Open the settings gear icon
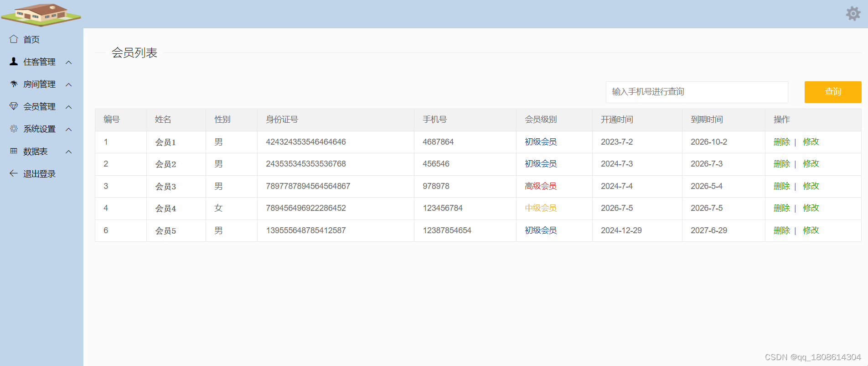 pyautogui.click(x=853, y=14)
